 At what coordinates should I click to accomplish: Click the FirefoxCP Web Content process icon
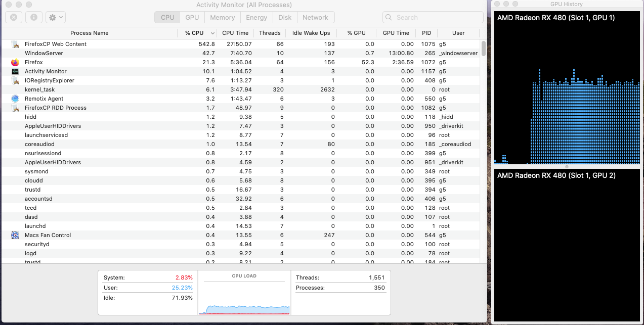15,44
